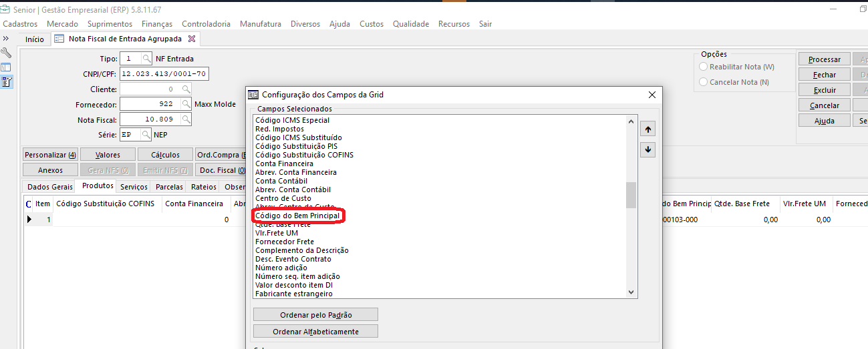The height and width of the screenshot is (349, 868).
Task: Open the Suprimentos menu
Action: pos(110,23)
